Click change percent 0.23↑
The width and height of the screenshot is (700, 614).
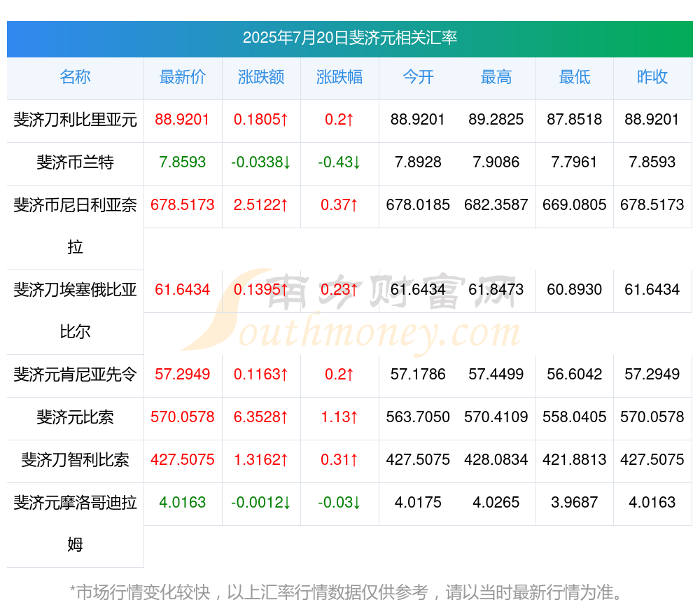[x=339, y=289]
